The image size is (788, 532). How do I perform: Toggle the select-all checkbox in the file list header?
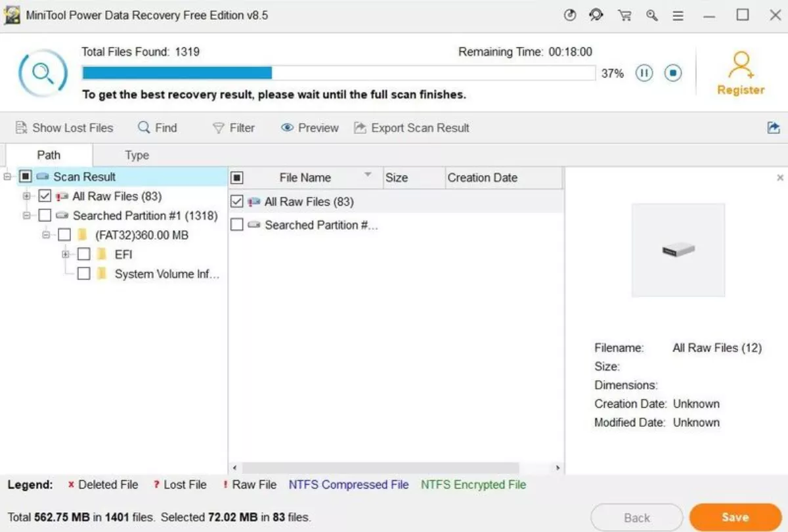(238, 178)
